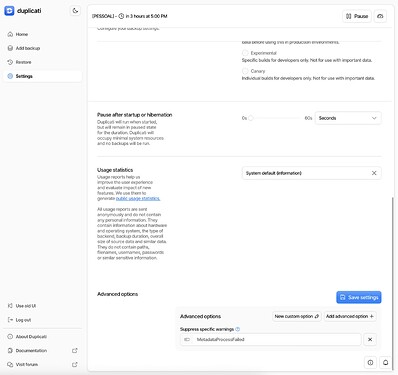Open the Seconds time unit dropdown
Viewport: 398px width, 375px height.
tap(348, 118)
